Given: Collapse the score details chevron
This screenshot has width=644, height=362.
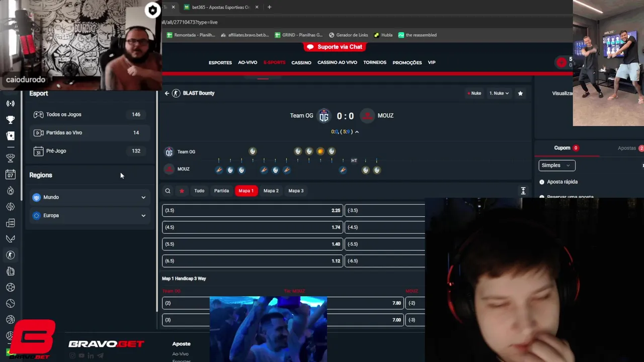Looking at the screenshot, I should coord(357,132).
